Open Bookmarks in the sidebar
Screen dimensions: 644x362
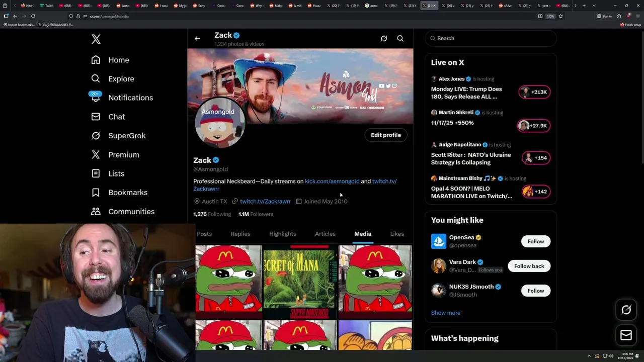coord(119,193)
